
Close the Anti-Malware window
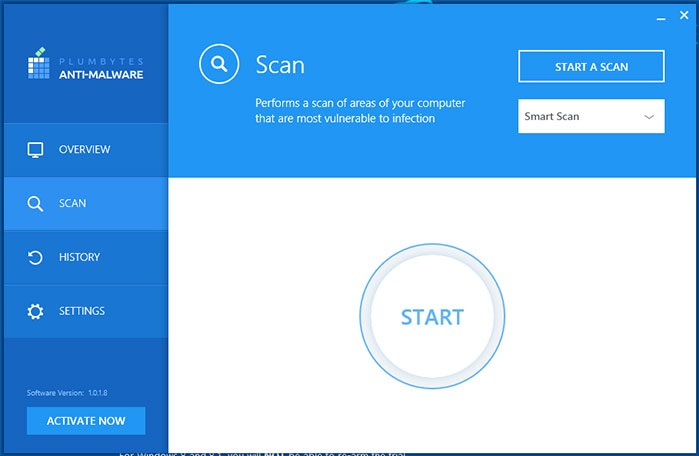(684, 15)
